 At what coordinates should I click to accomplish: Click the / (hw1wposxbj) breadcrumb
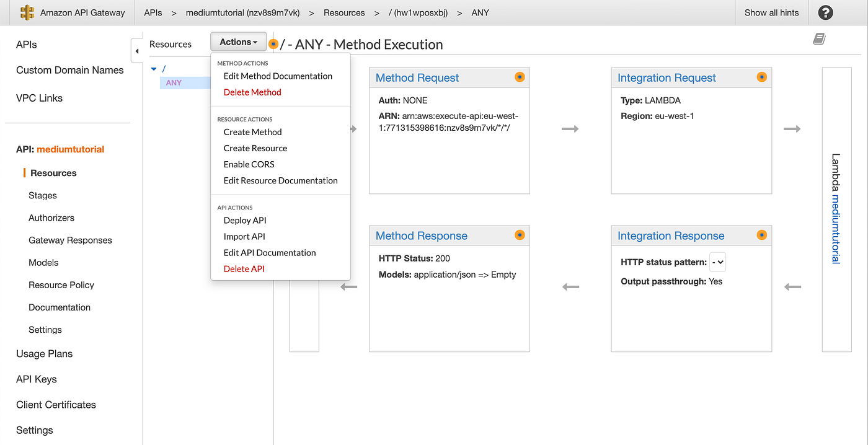click(x=417, y=12)
